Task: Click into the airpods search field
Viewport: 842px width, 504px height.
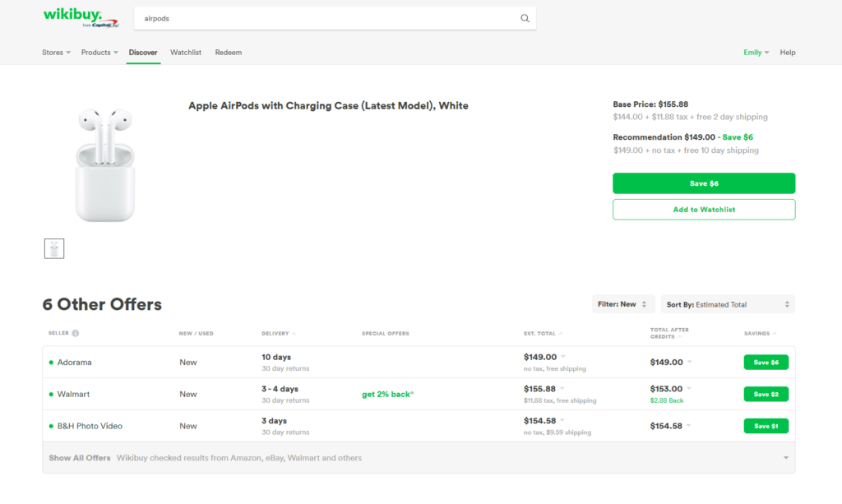Action: coord(329,18)
